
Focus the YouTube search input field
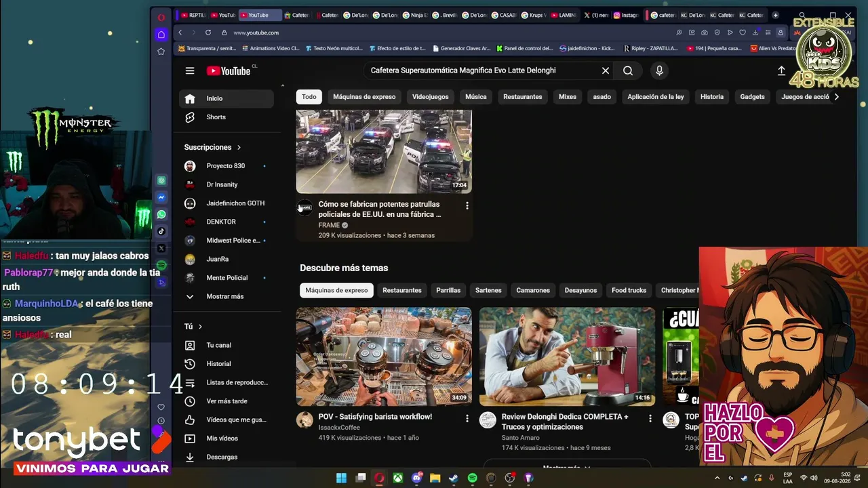point(481,70)
